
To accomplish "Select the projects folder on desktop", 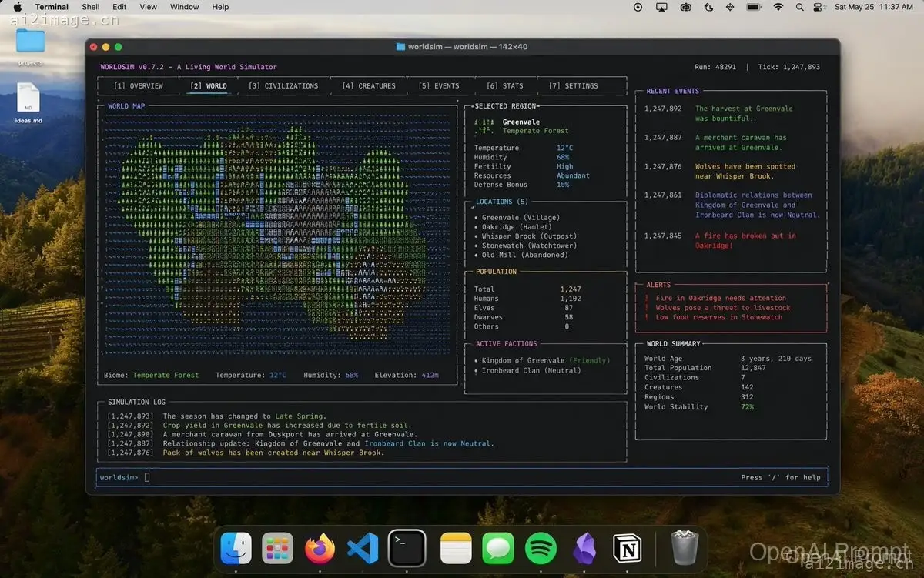I will (x=30, y=47).
